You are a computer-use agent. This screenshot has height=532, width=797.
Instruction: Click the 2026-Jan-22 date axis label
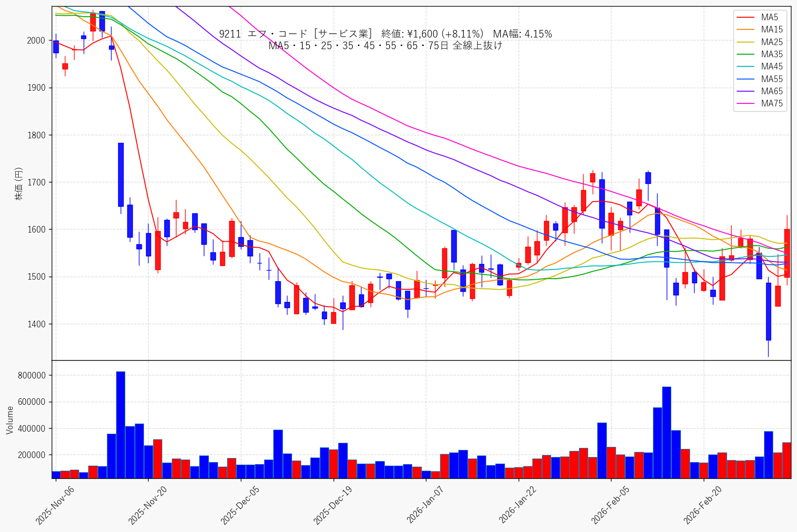(518, 504)
